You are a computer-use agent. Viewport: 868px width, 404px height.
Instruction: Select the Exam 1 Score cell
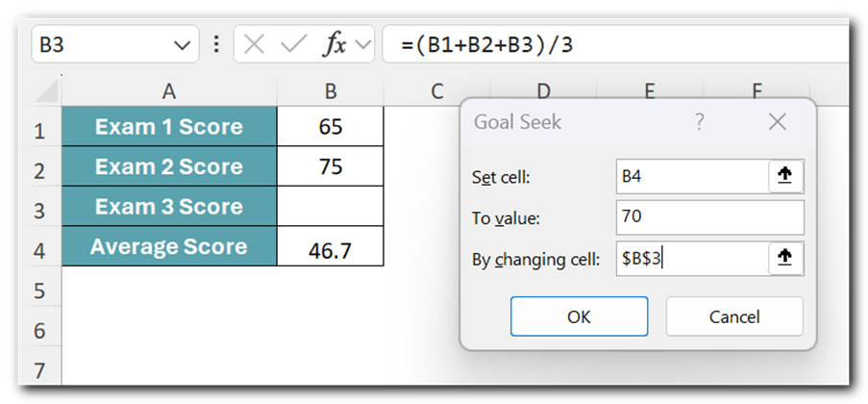pyautogui.click(x=169, y=126)
